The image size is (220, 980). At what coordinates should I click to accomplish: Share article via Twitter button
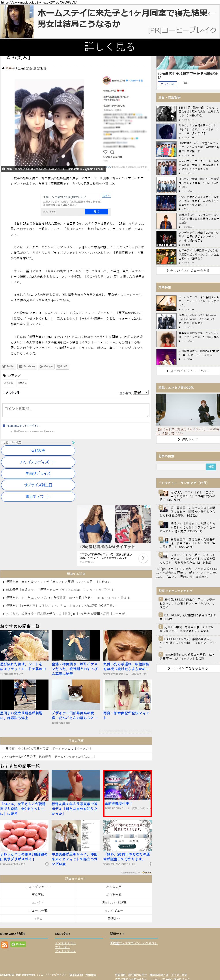pyautogui.click(x=8, y=366)
